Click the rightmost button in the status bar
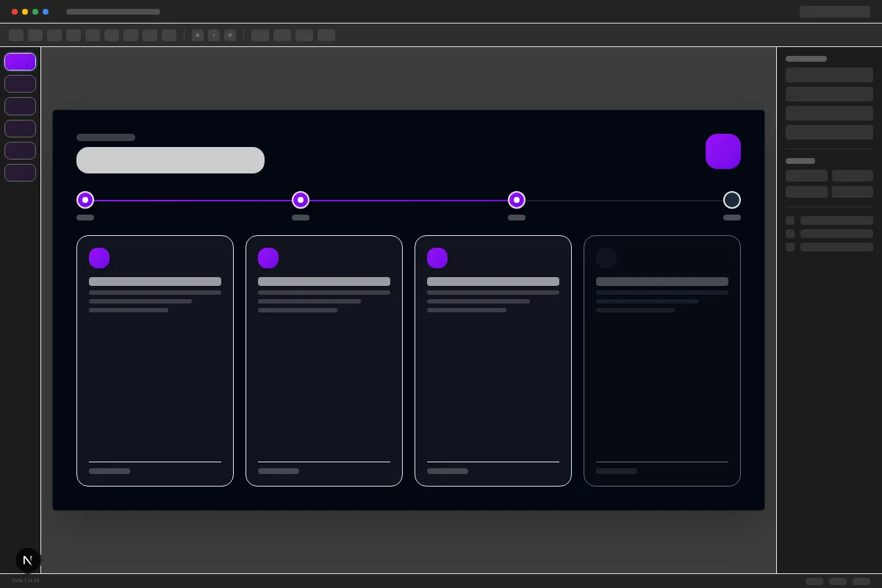 coord(861,581)
